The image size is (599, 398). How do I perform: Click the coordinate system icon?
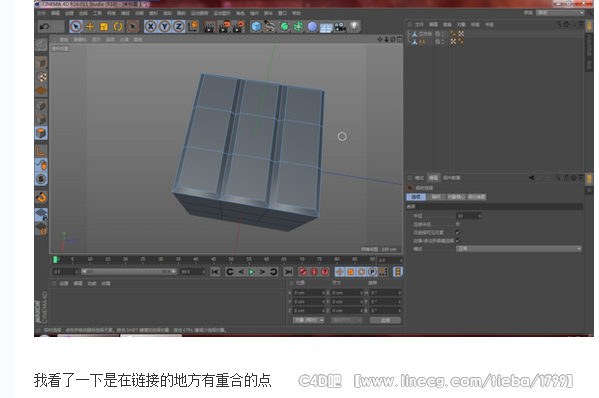[193, 26]
